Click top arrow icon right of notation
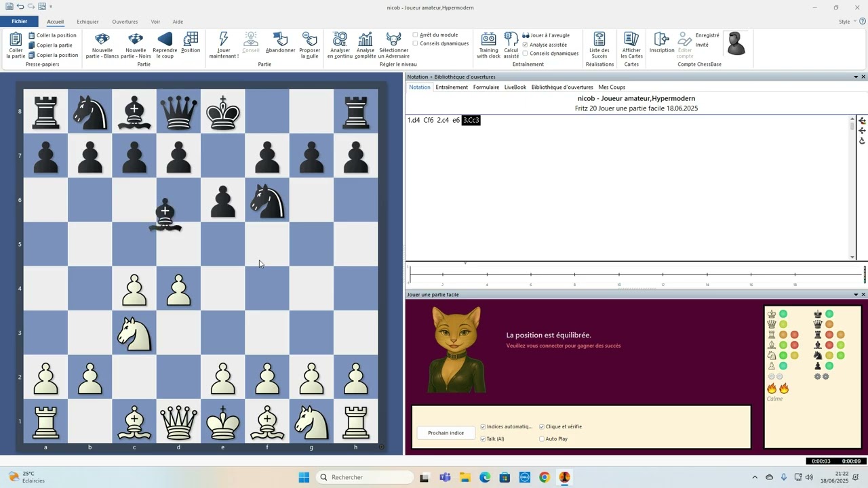This screenshot has height=488, width=868. [x=862, y=121]
